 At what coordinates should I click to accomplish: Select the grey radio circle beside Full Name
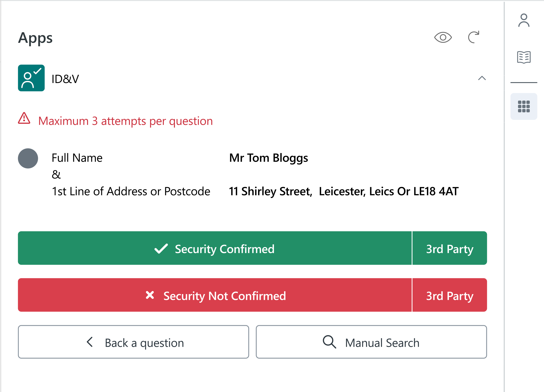pos(28,158)
